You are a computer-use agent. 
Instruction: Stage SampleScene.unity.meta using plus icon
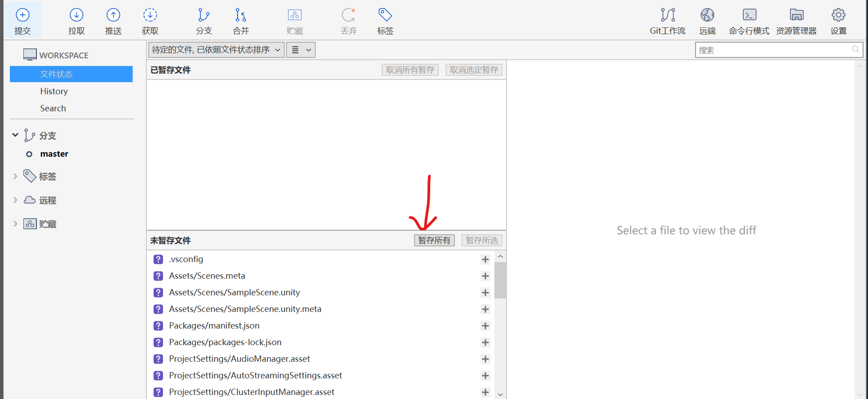click(485, 309)
